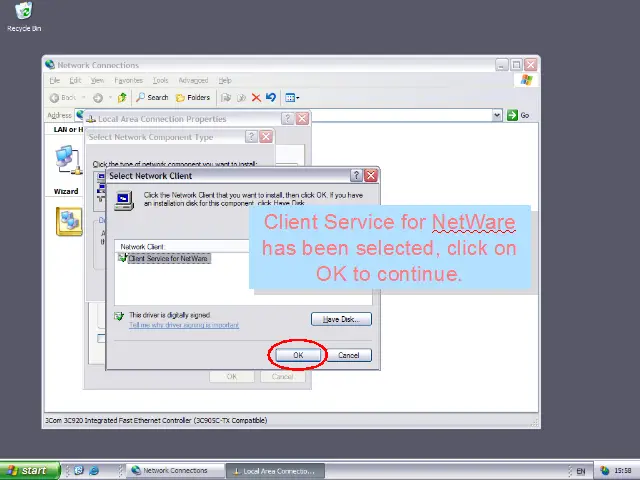Maximize the Network Connections window

pyautogui.click(x=516, y=64)
